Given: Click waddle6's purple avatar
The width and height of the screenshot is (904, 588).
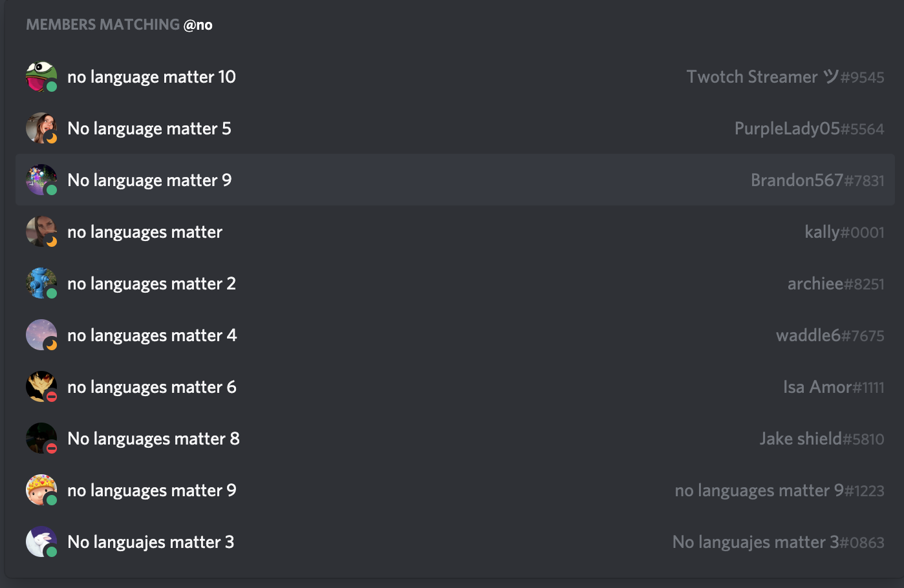Looking at the screenshot, I should [41, 335].
